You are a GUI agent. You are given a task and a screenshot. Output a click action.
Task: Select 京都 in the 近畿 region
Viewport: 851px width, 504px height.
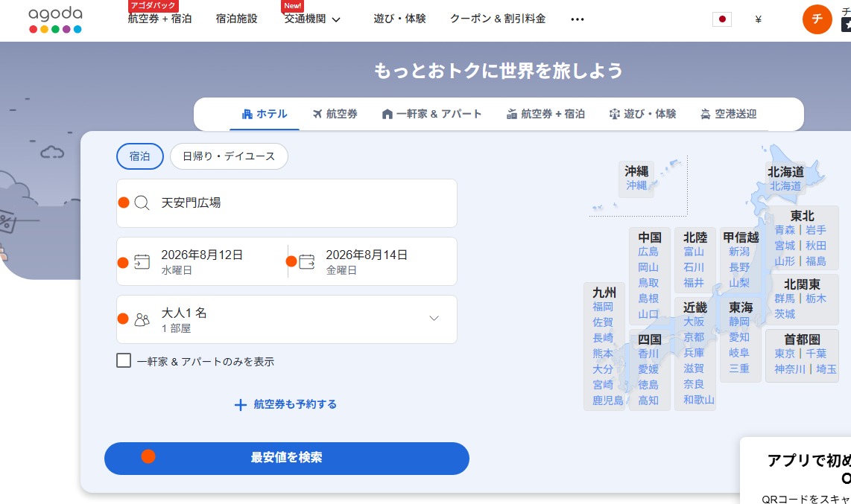(x=694, y=337)
